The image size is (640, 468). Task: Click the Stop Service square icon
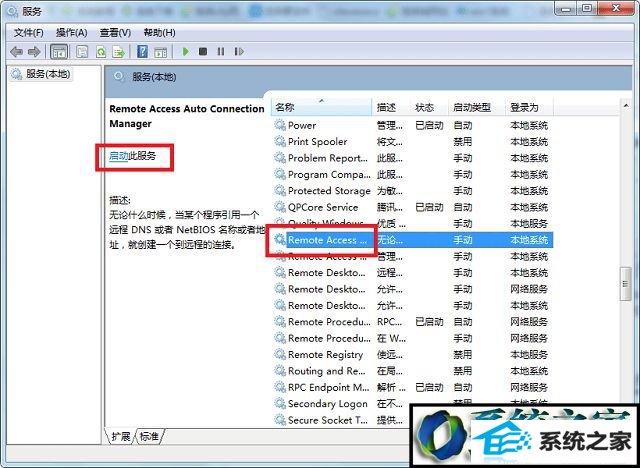pos(203,52)
